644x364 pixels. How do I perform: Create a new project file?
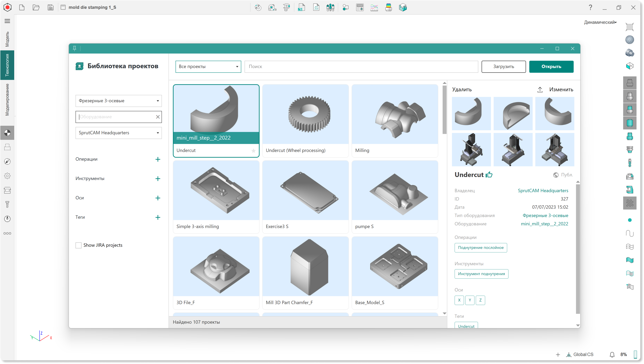(x=22, y=7)
